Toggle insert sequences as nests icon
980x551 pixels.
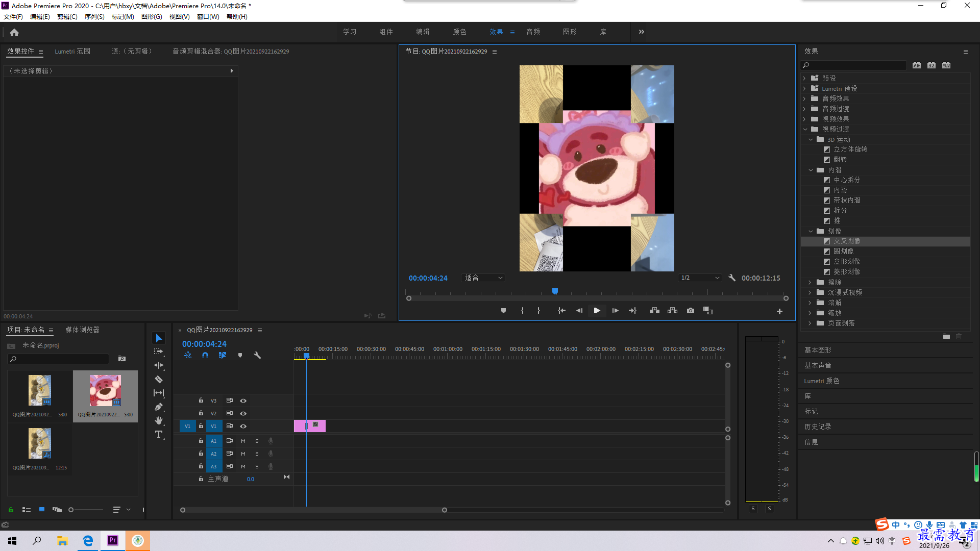coord(188,355)
